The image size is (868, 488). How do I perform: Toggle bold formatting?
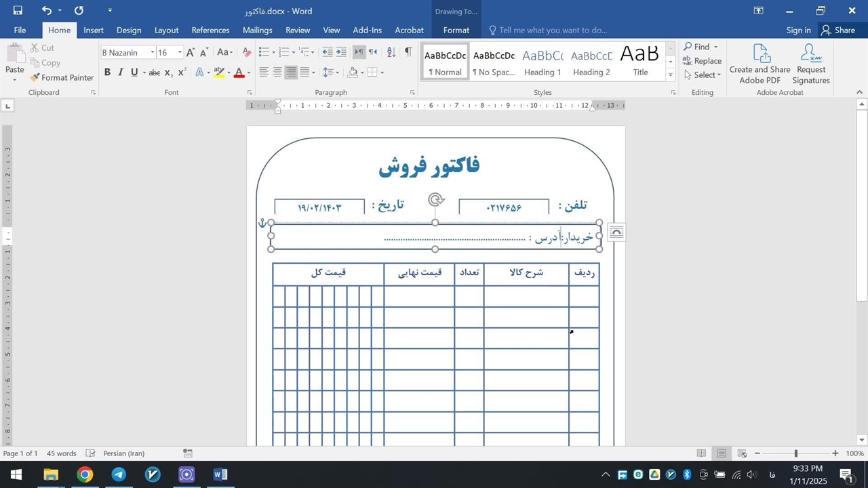(x=107, y=73)
